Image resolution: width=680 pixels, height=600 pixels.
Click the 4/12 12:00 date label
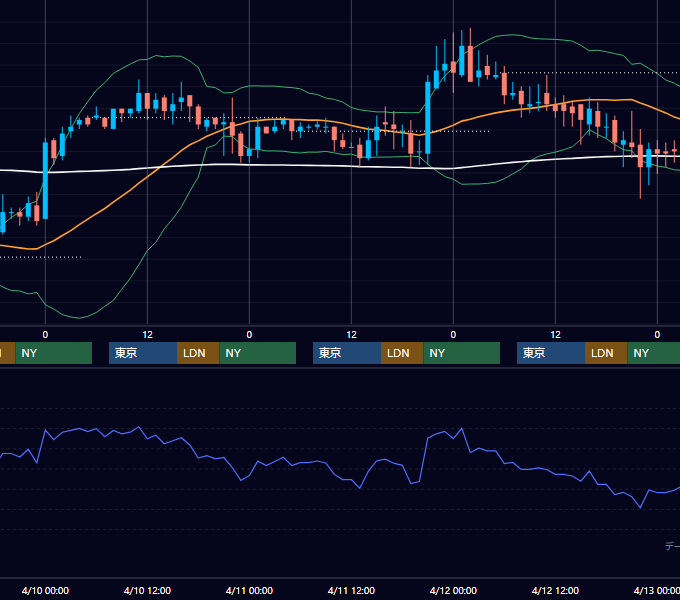[x=555, y=590]
